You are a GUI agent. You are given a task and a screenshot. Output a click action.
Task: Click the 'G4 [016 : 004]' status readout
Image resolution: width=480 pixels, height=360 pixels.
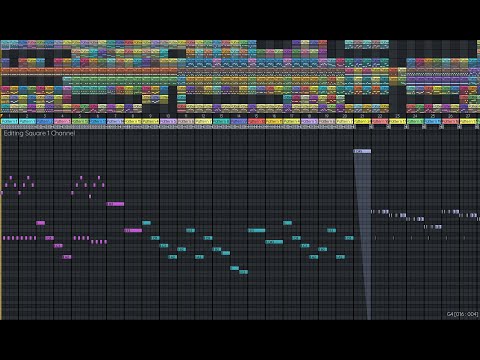pos(462,314)
